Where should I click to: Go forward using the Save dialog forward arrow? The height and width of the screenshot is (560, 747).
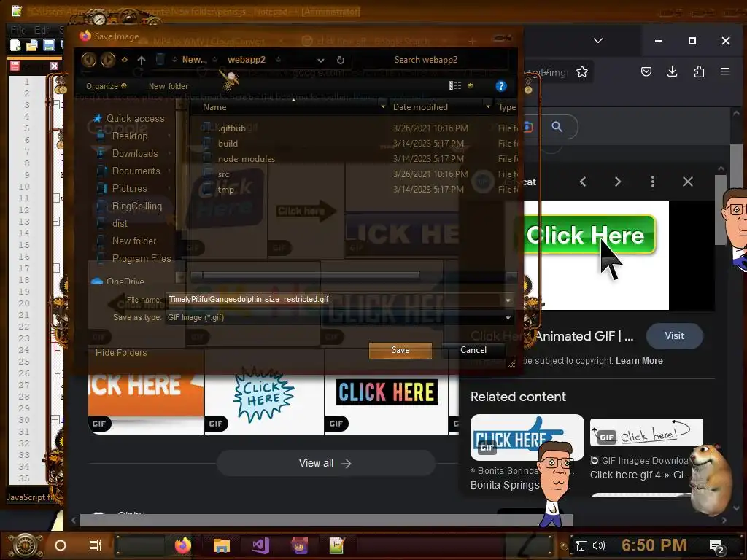pyautogui.click(x=108, y=60)
